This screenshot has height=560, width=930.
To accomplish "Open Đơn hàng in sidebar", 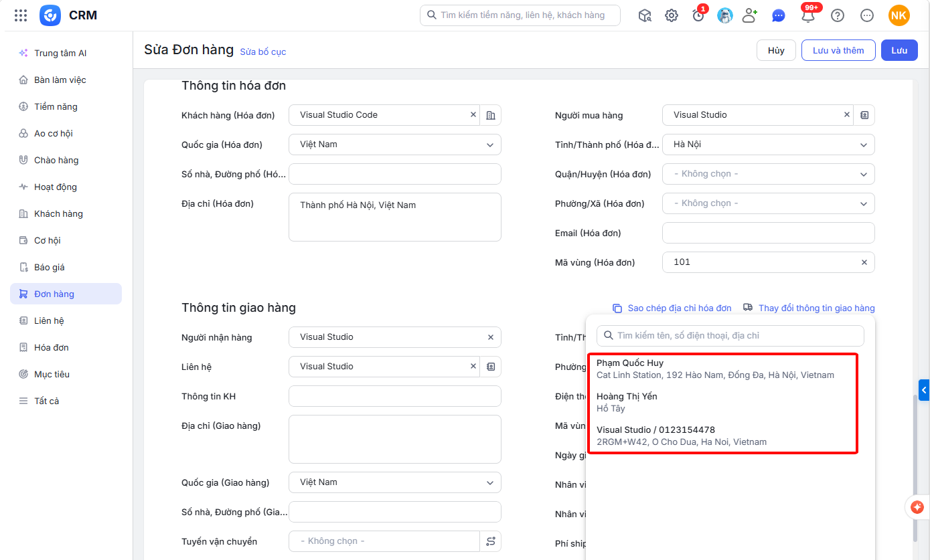I will click(x=66, y=294).
